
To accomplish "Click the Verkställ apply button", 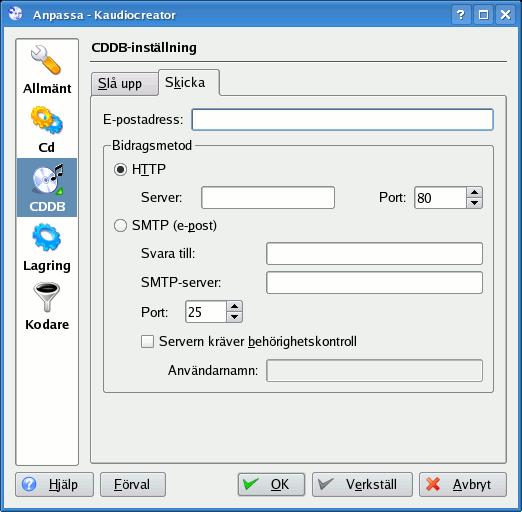I will [x=362, y=484].
